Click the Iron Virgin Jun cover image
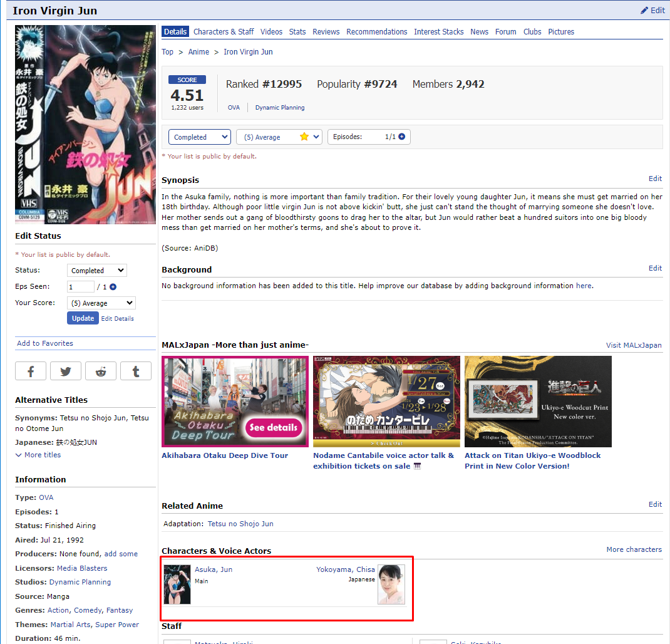 click(x=85, y=125)
